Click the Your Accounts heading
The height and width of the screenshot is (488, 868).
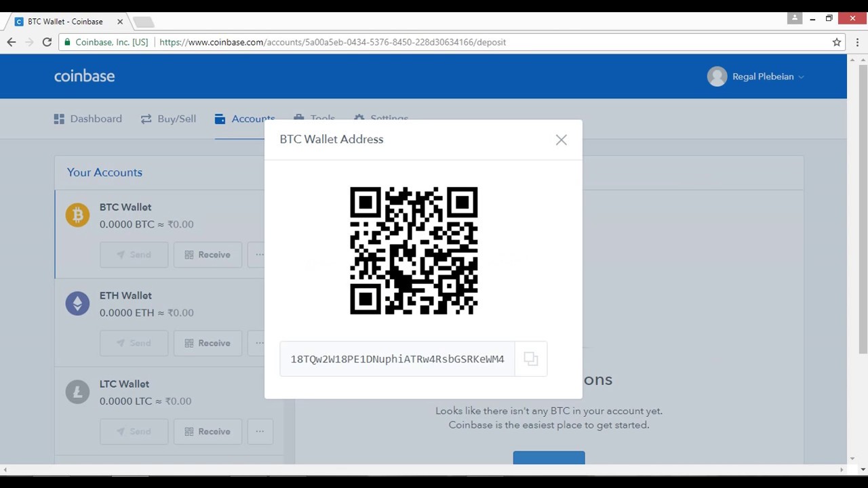[104, 172]
